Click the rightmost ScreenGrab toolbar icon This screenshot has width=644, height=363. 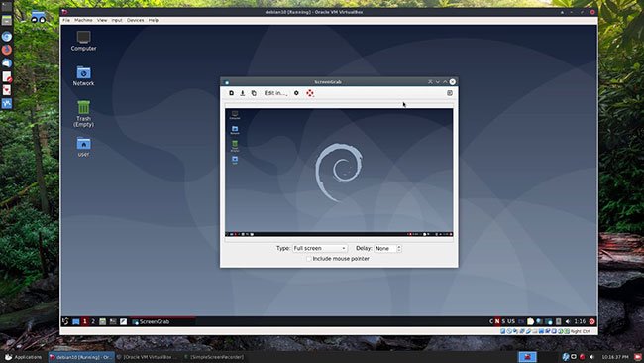(450, 93)
